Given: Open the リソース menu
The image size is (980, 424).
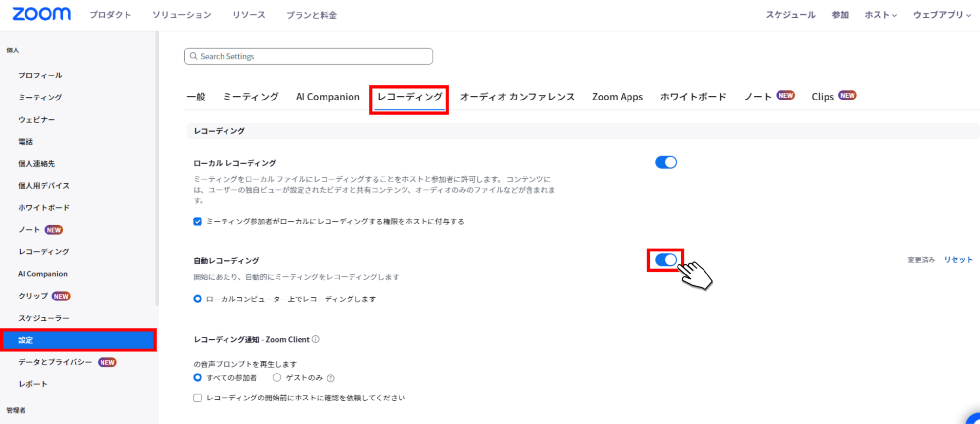Looking at the screenshot, I should (249, 15).
